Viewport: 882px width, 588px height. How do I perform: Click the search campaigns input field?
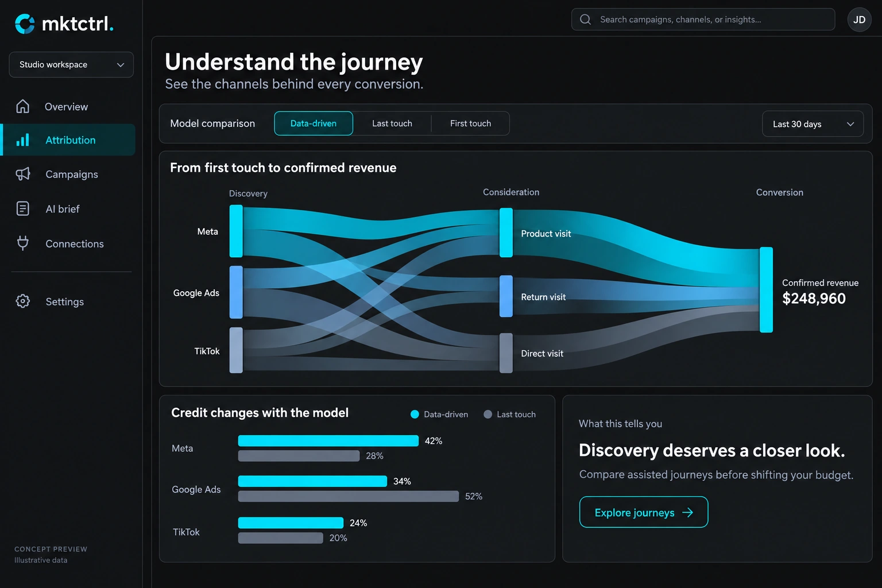click(x=703, y=20)
